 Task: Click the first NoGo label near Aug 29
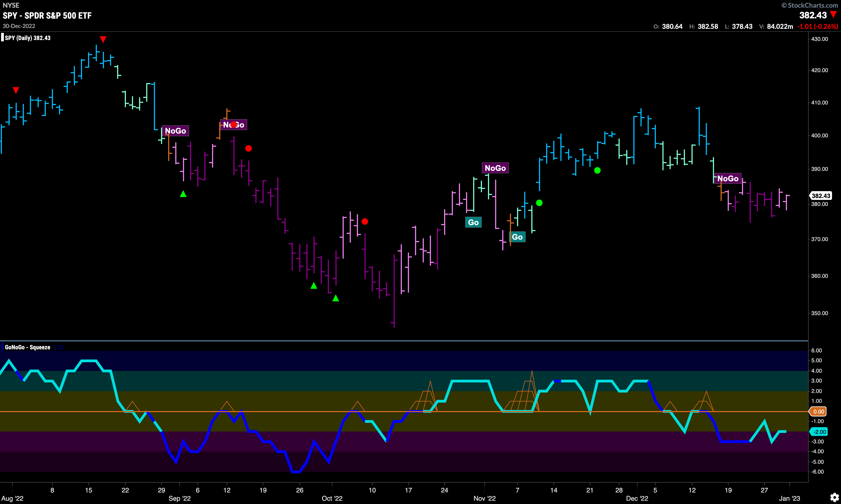click(x=175, y=131)
